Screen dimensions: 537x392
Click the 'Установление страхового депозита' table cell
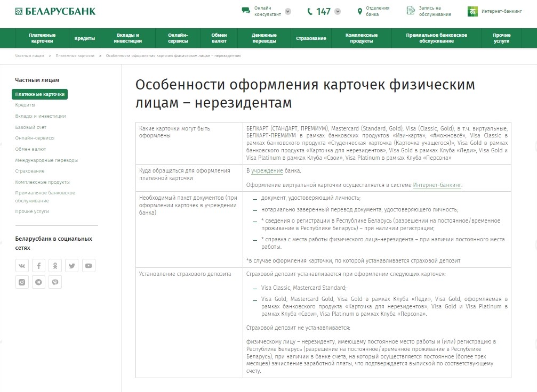tap(189, 323)
